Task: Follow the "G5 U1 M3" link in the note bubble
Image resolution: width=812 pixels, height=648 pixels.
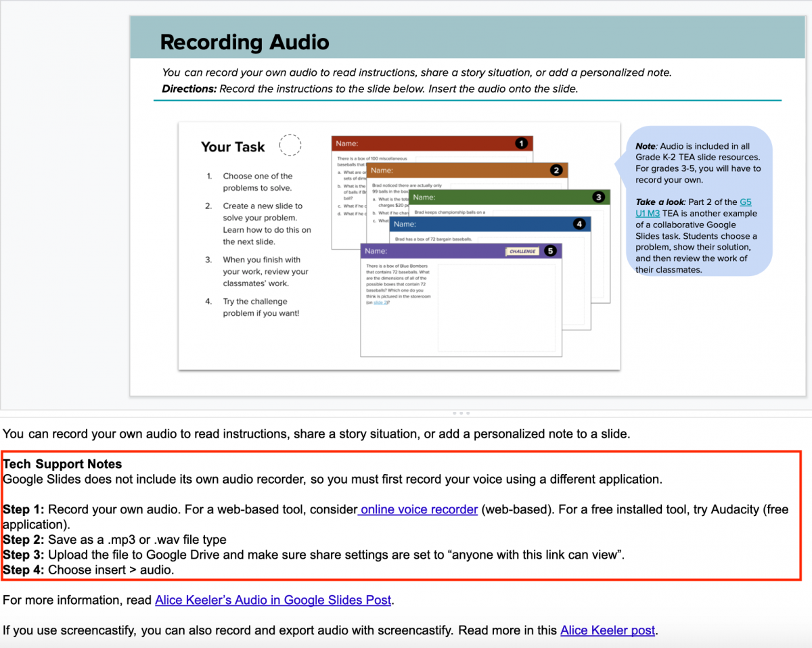Action: (x=694, y=208)
